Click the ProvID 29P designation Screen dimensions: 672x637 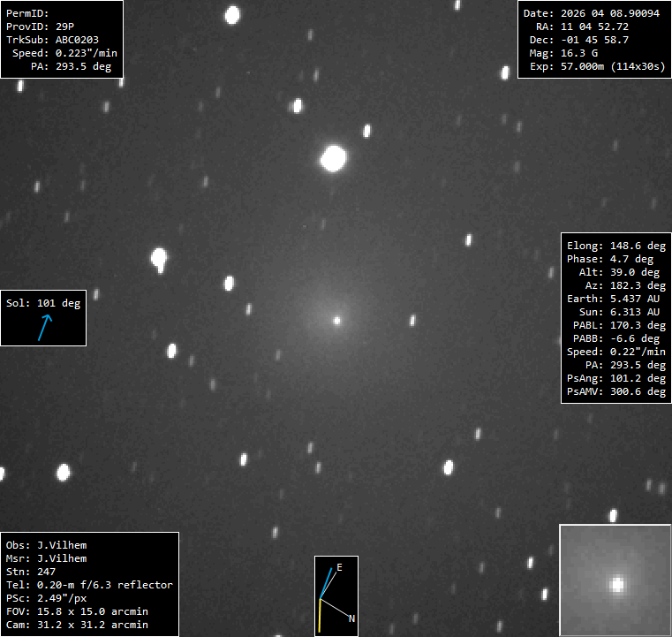41,27
